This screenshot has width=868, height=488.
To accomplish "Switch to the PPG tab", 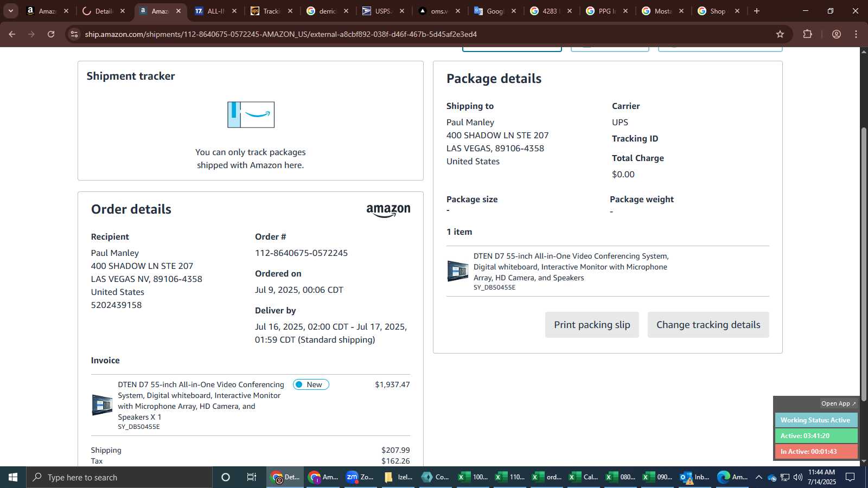I will (606, 11).
